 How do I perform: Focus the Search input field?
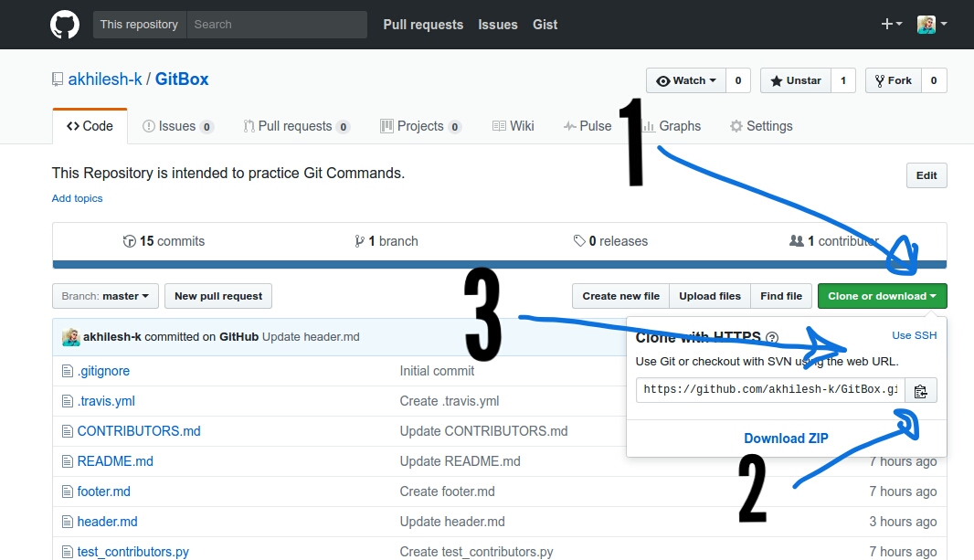[x=277, y=25]
